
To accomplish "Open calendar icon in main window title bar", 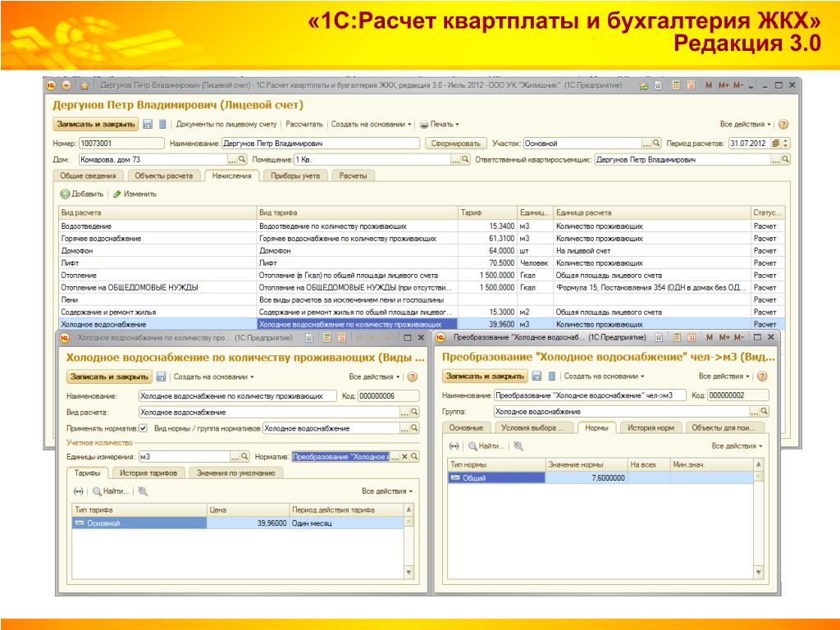I will (x=691, y=85).
